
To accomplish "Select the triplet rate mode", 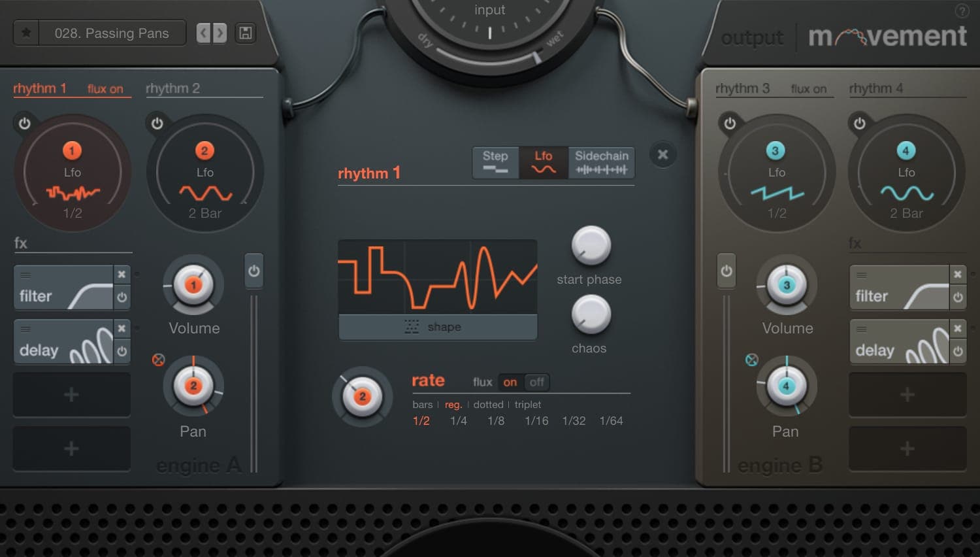I will click(x=528, y=405).
